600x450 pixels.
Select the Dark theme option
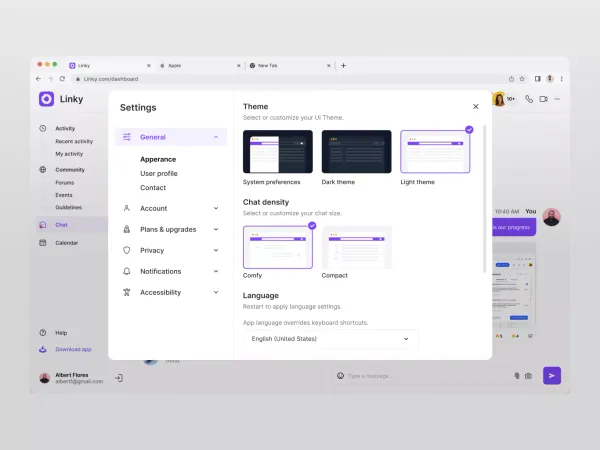point(357,152)
